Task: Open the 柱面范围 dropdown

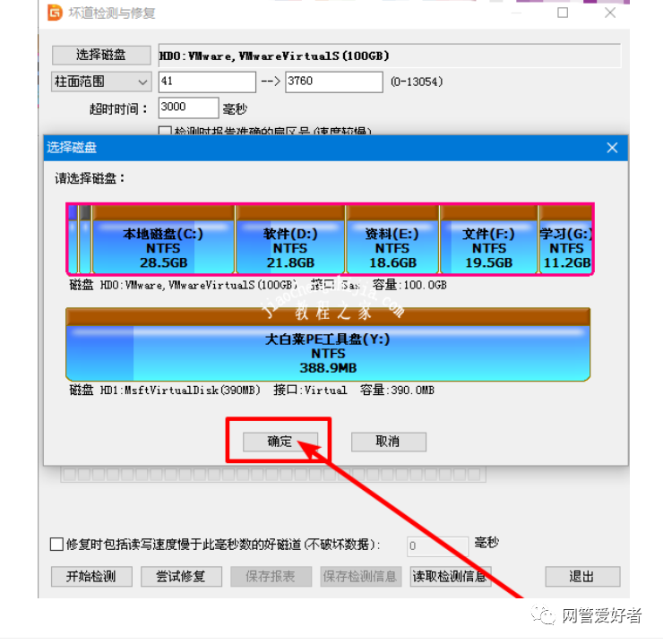Action: pos(101,82)
